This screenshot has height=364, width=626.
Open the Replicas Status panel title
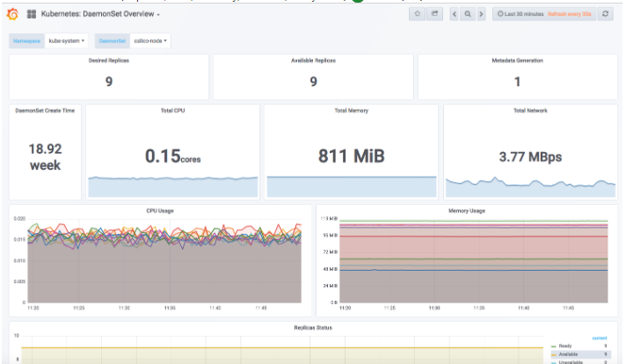pyautogui.click(x=313, y=328)
